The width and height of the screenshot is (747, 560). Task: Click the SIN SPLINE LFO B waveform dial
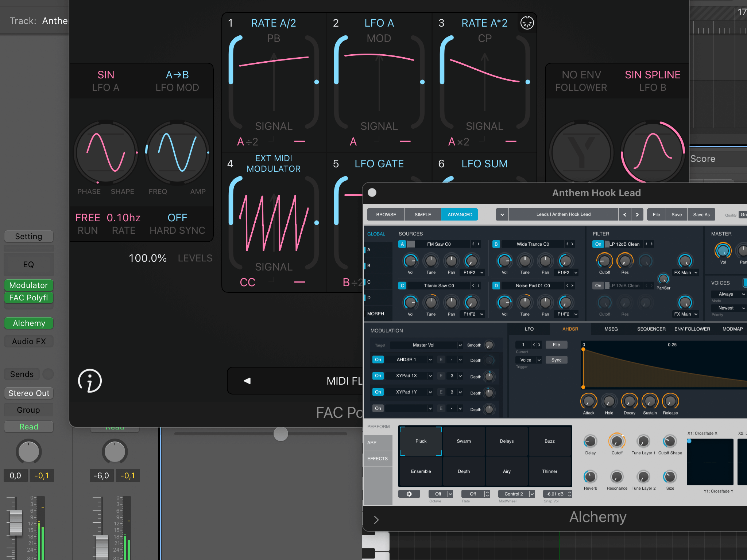tap(653, 152)
